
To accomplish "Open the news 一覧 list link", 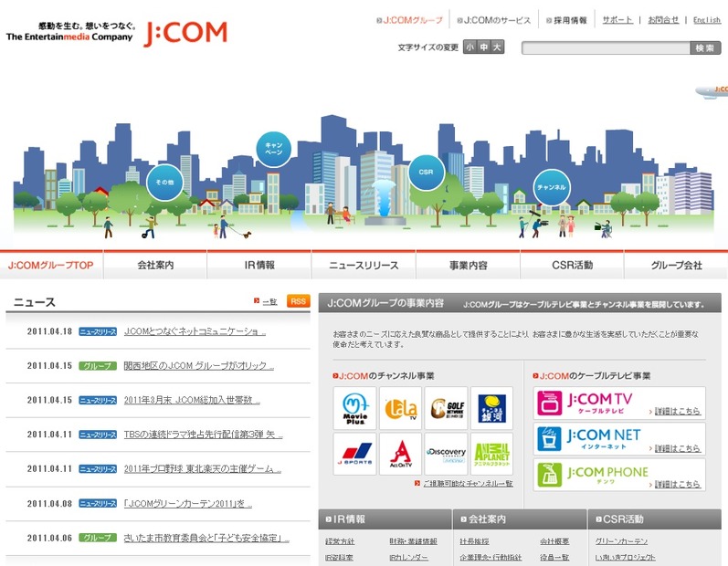I will click(x=269, y=301).
